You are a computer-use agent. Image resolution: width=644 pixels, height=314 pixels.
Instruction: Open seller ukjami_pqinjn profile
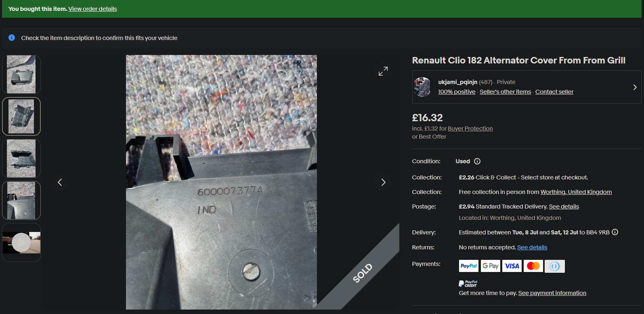[x=458, y=82]
